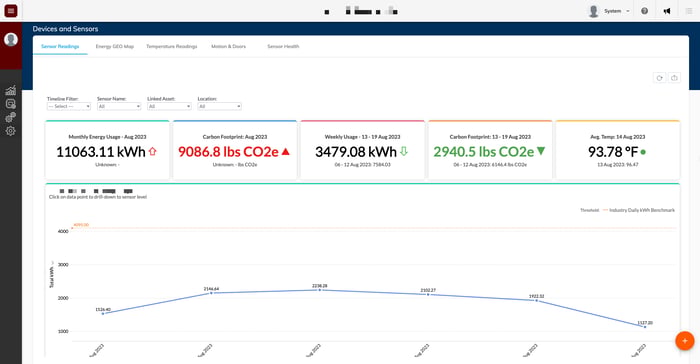Click the top bar System user avatar
This screenshot has width=700, height=364.
(593, 11)
